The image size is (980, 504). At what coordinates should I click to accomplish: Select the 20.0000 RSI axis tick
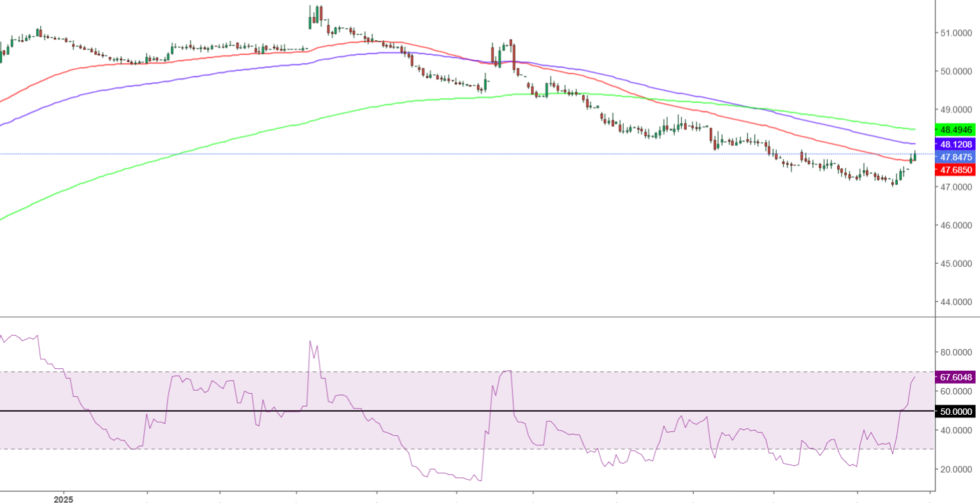pos(956,470)
